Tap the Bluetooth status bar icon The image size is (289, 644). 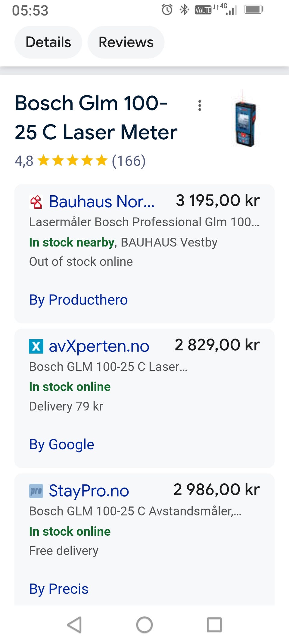click(x=184, y=10)
